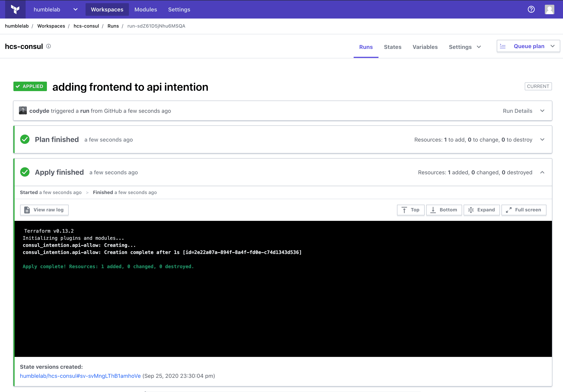Switch to the Variables tab
The image size is (563, 392).
click(425, 47)
